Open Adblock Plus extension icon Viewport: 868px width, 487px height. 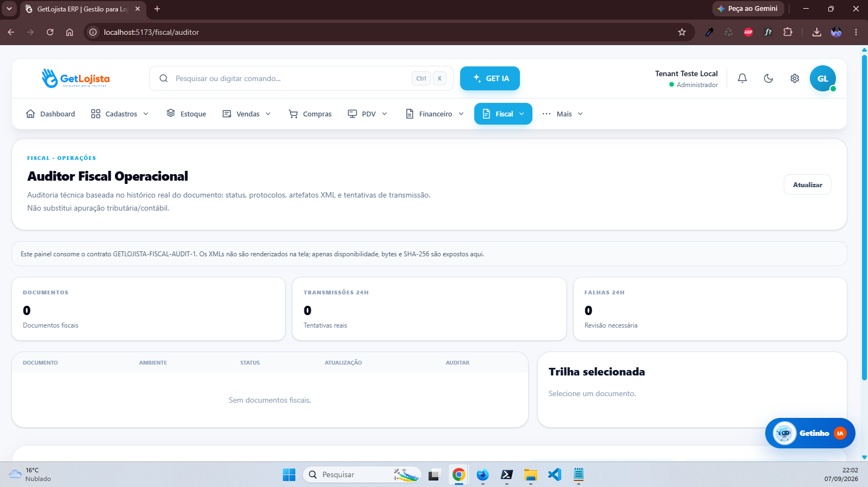tap(748, 32)
